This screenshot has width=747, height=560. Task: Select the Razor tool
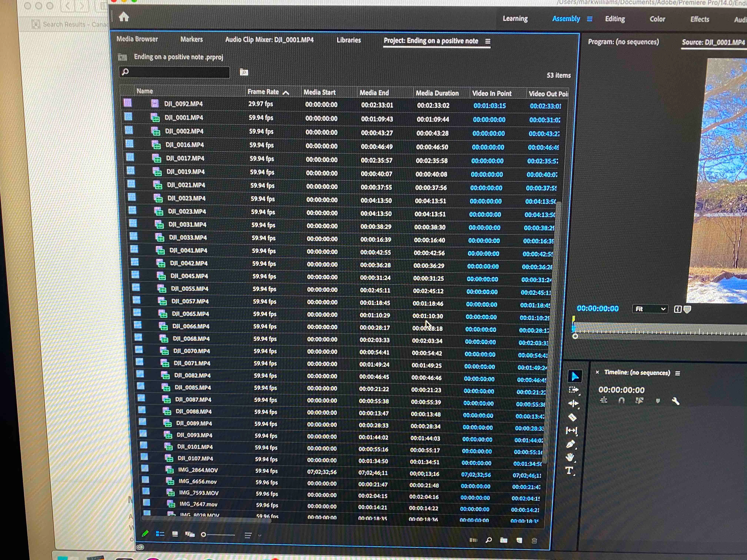[572, 418]
